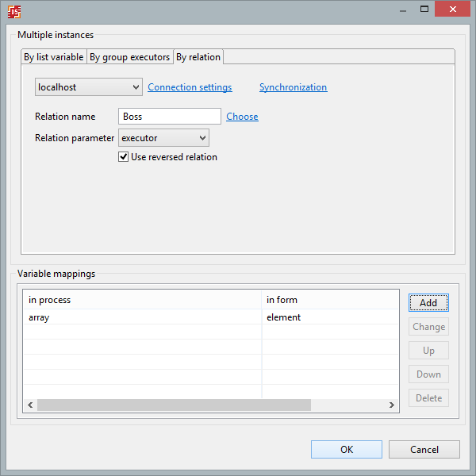Image resolution: width=476 pixels, height=476 pixels.
Task: Open the localhost connection dropdown
Action: [88, 87]
